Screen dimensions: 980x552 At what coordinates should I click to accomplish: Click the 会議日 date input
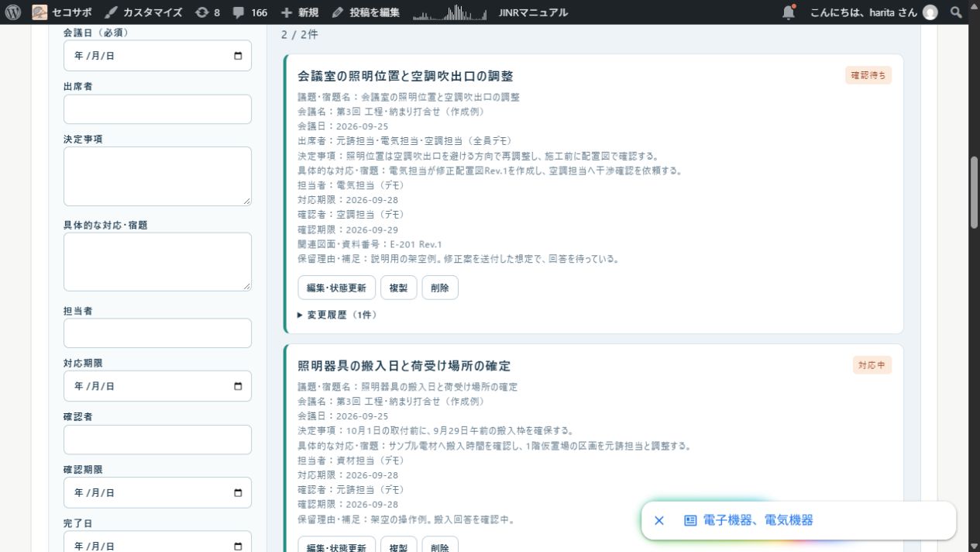pos(157,56)
